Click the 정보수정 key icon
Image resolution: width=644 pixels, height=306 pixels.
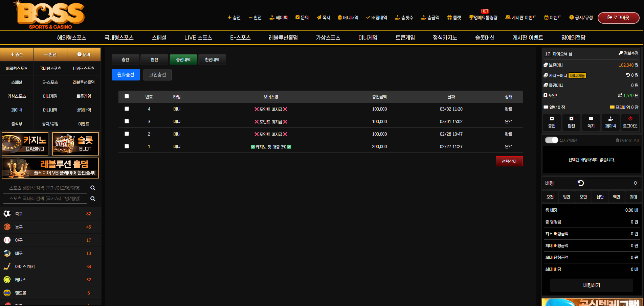pos(621,53)
